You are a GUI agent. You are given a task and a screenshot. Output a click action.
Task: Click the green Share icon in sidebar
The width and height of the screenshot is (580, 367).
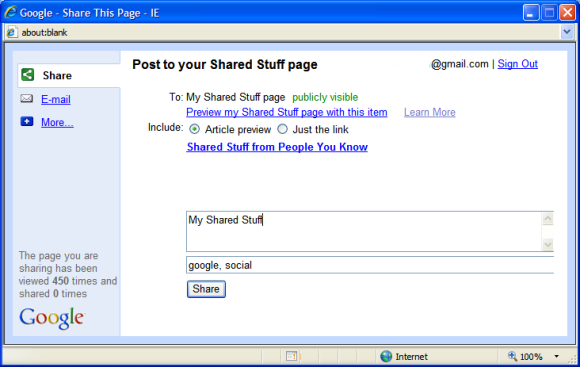click(x=27, y=75)
